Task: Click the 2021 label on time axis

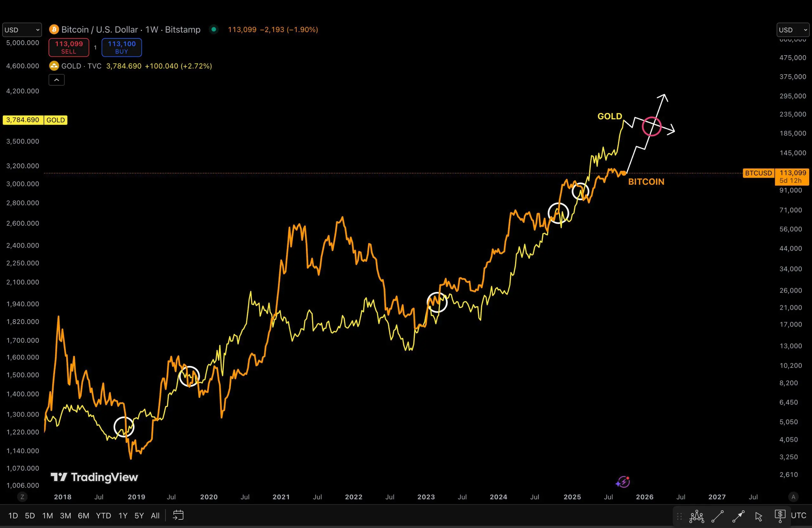Action: [281, 497]
